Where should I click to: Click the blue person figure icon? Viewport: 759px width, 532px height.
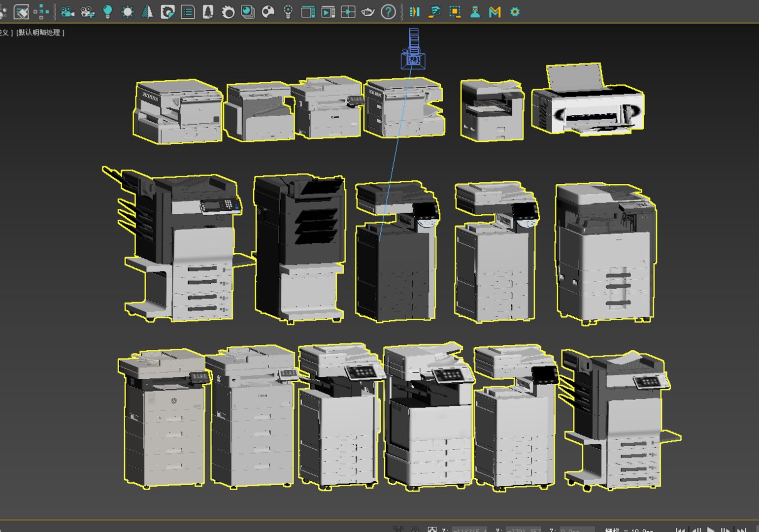coord(475,12)
